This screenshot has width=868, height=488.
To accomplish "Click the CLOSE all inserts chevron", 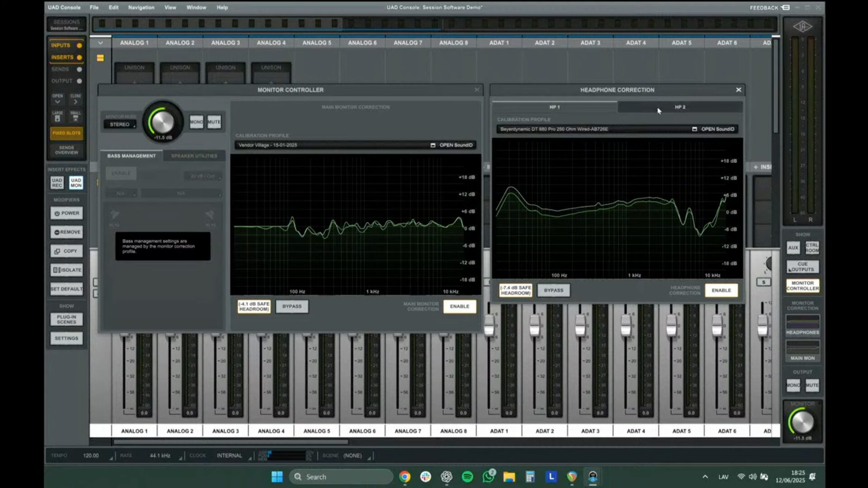I will pyautogui.click(x=75, y=102).
